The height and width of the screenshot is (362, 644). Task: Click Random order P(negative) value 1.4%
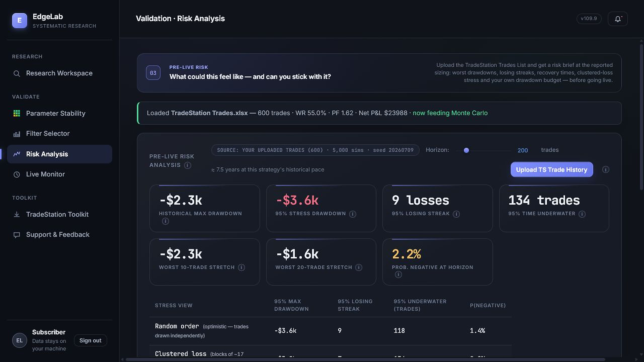tap(477, 331)
